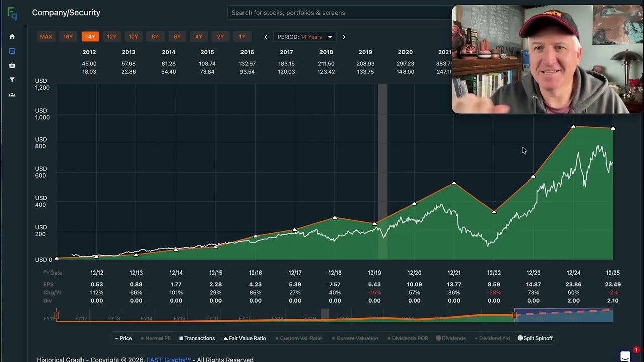
Task: Open the PERIOD 14 Years dropdown
Action: point(305,37)
